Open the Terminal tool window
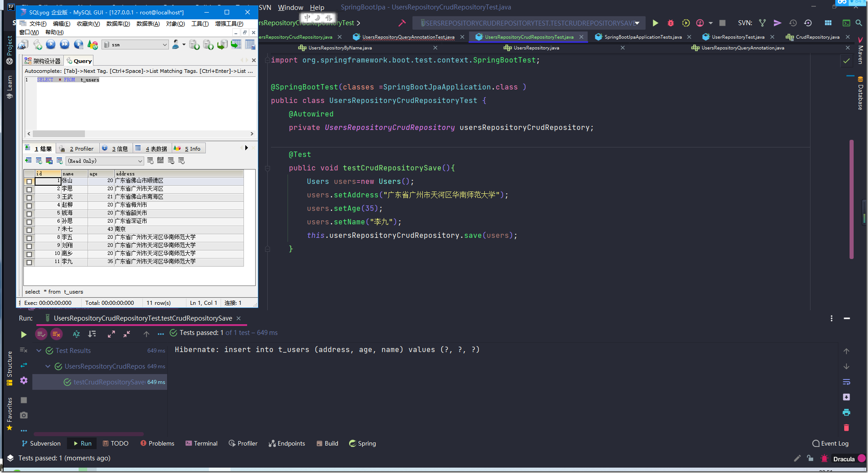This screenshot has height=473, width=868. click(201, 443)
